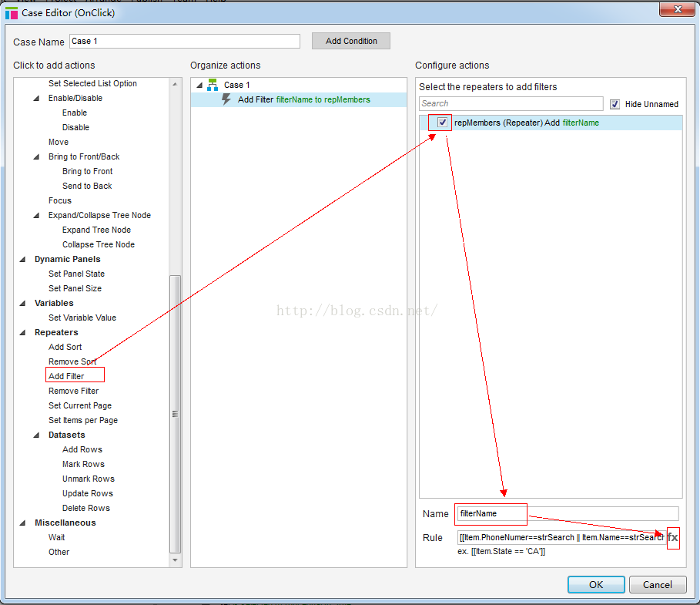Add the Set Variable Value action

82,318
